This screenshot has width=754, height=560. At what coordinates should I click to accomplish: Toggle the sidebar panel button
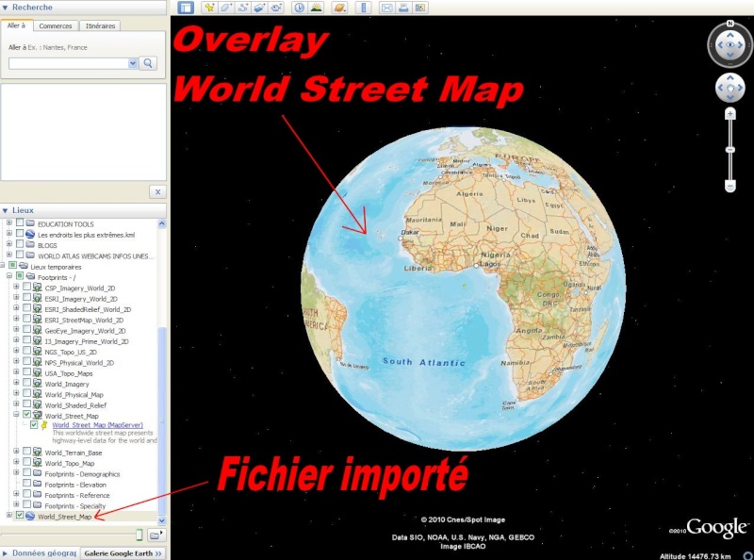pos(186,8)
